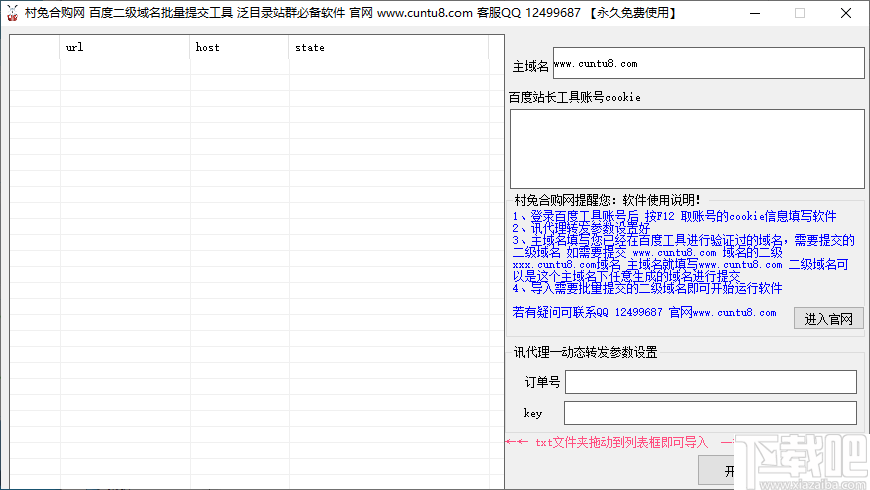Click the contact line with QQ 12499687

(644, 312)
